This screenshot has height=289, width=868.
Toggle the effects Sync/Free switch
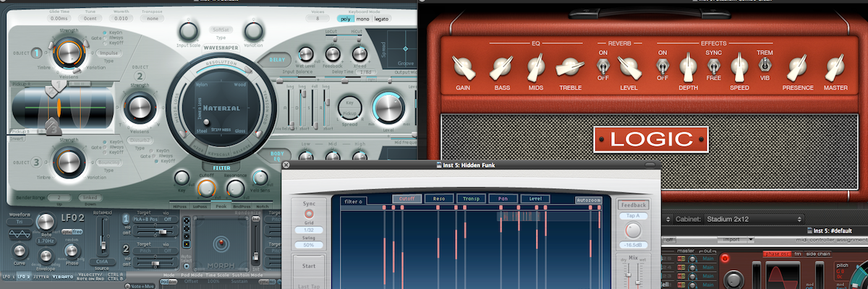[x=713, y=67]
